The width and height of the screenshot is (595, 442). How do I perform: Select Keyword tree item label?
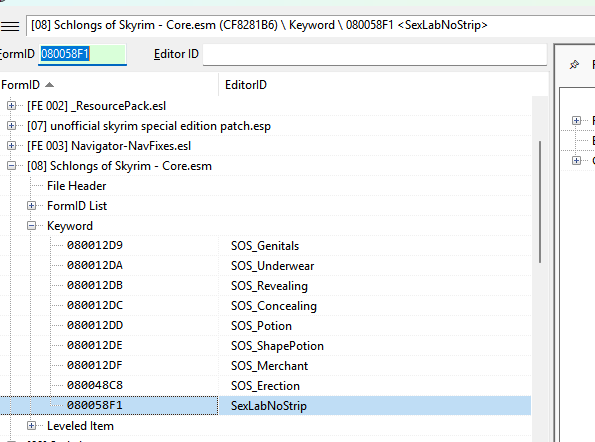click(70, 226)
